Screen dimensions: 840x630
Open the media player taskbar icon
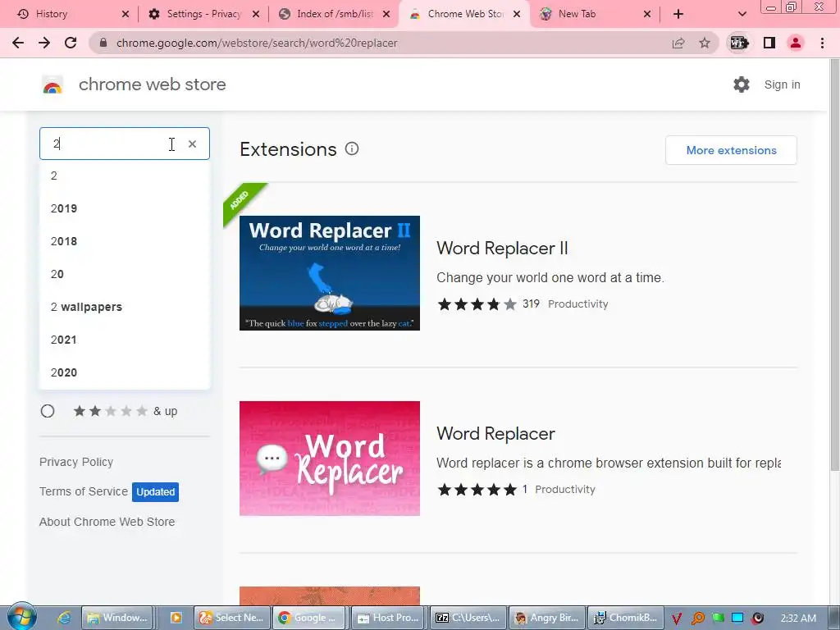tap(176, 618)
